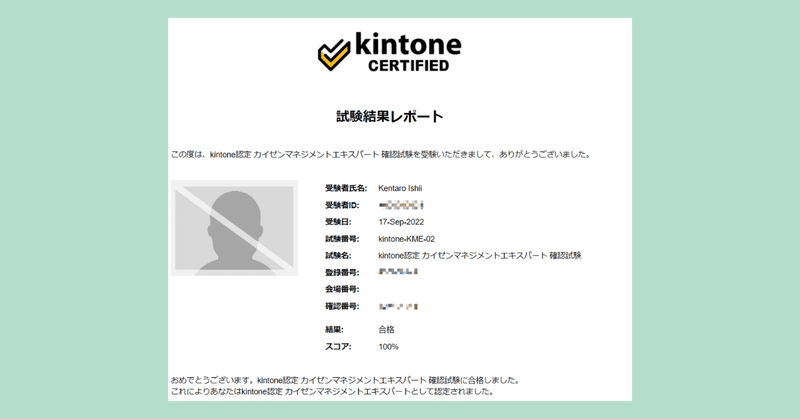Click the exam number kintone-KME-02
The height and width of the screenshot is (419, 800).
(407, 239)
